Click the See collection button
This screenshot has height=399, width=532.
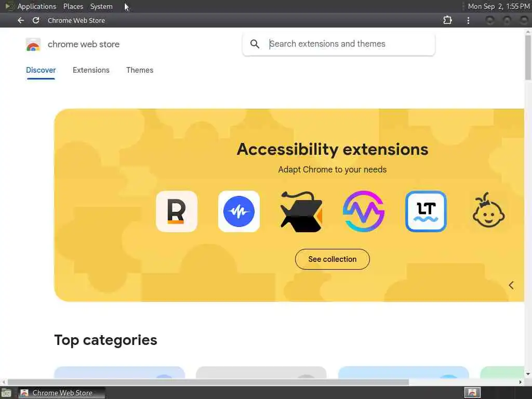[x=332, y=259]
